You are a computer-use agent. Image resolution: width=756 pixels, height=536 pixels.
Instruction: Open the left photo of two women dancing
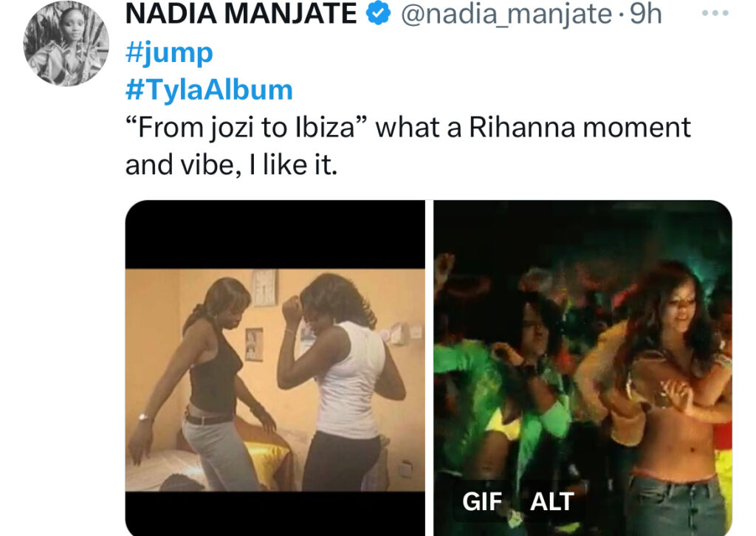275,368
